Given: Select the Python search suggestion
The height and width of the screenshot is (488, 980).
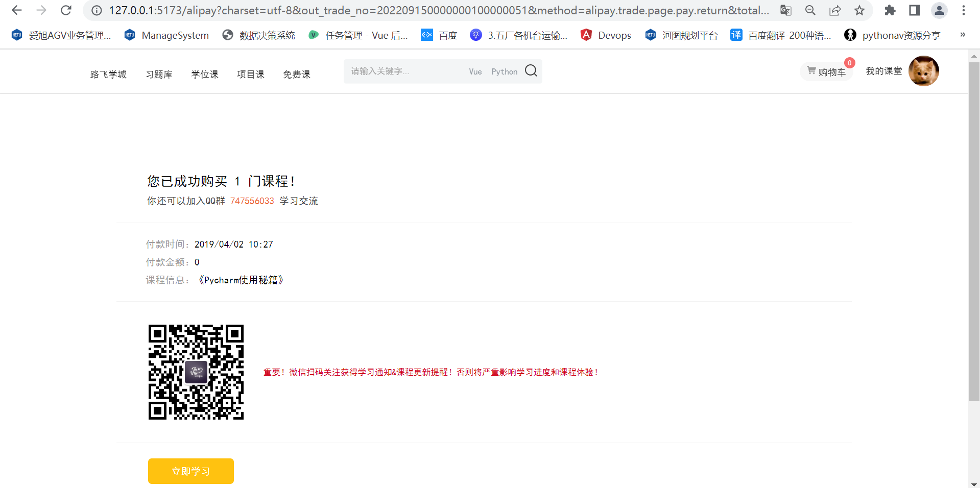Looking at the screenshot, I should (505, 72).
